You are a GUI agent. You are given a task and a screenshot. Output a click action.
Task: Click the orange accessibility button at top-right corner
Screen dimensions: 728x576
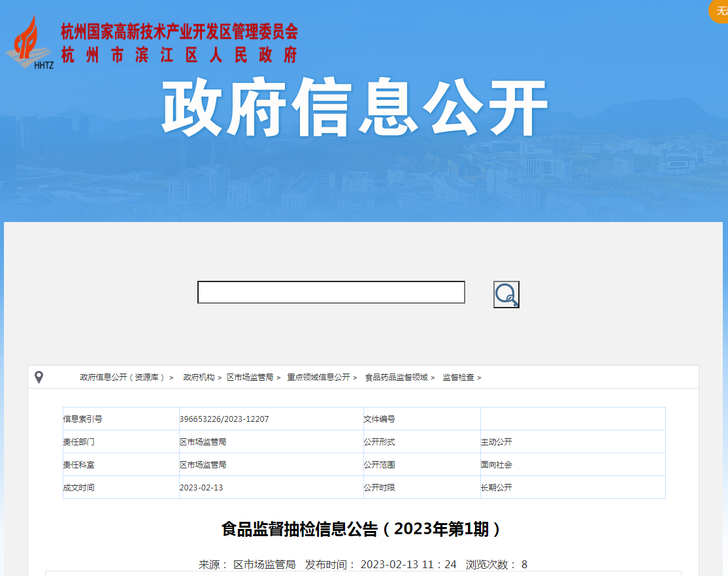tap(720, 10)
